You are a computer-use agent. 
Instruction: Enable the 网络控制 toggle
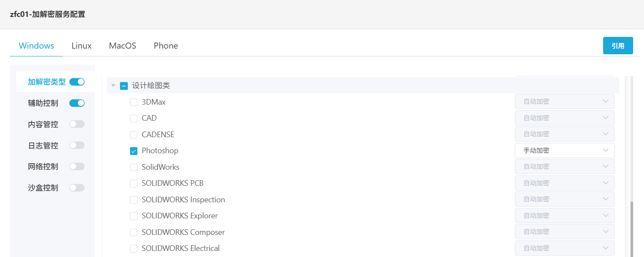tap(77, 166)
